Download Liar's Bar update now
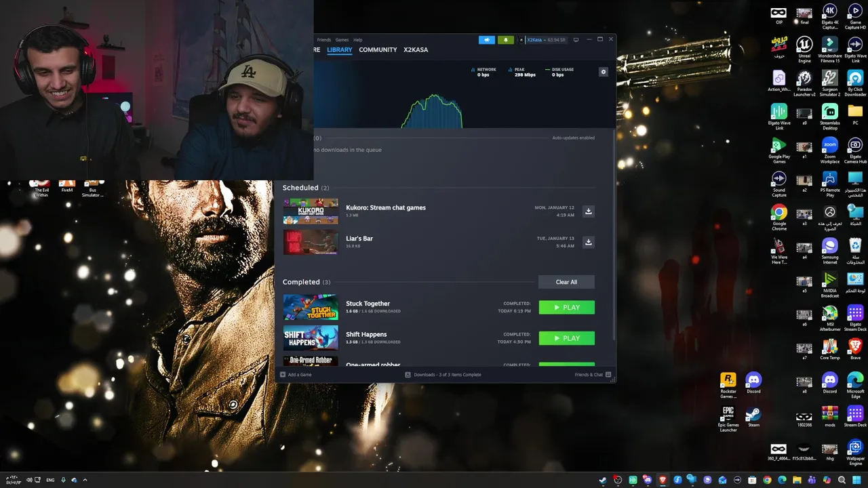 [588, 242]
